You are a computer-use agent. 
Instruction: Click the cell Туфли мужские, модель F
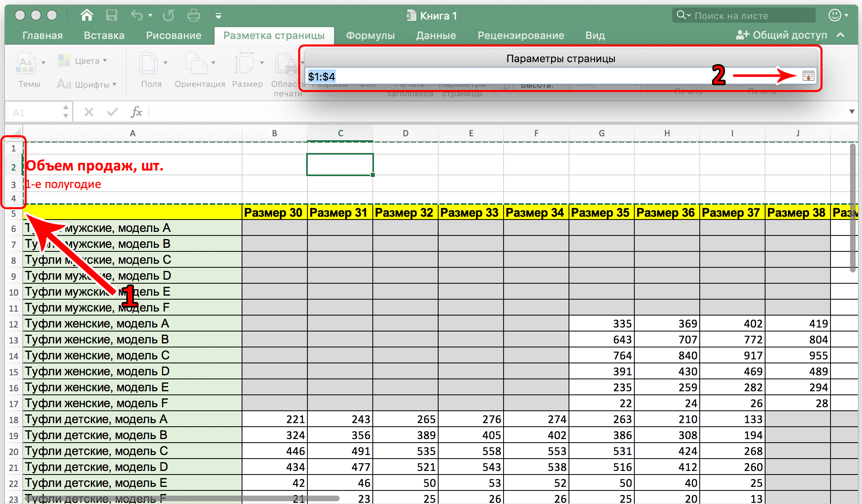coord(132,308)
